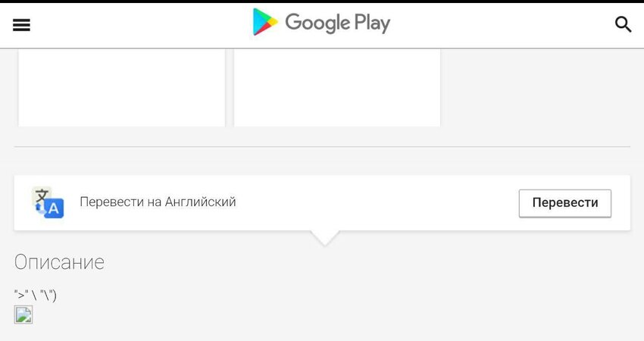Click the translate banner pointer arrow
Screen dimensions: 644x341
pyautogui.click(x=325, y=238)
